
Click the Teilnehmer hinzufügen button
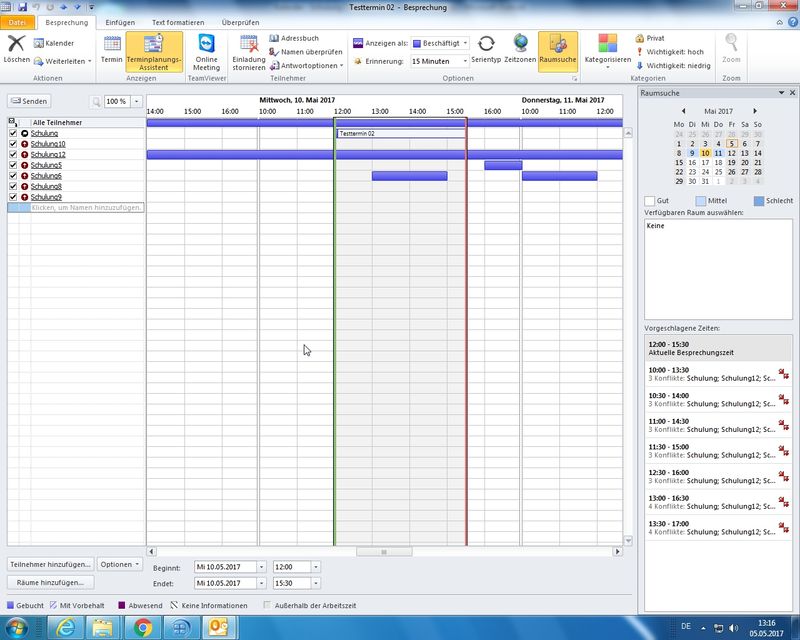[50, 564]
